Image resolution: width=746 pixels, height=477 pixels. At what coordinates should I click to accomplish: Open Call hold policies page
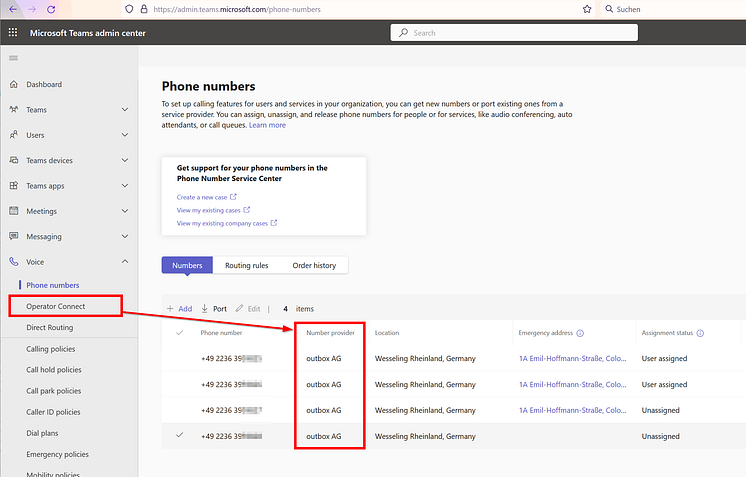54,370
